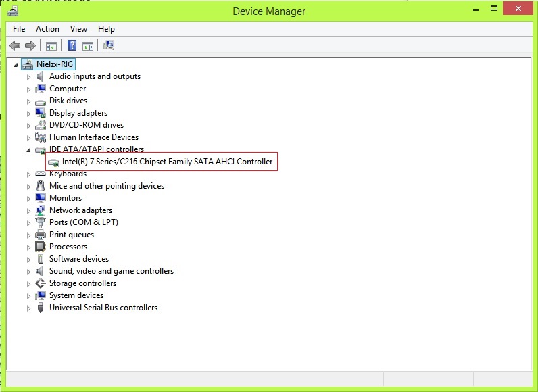Click the Nielzx-RIG computer icon
This screenshot has height=392, width=538.
point(28,64)
